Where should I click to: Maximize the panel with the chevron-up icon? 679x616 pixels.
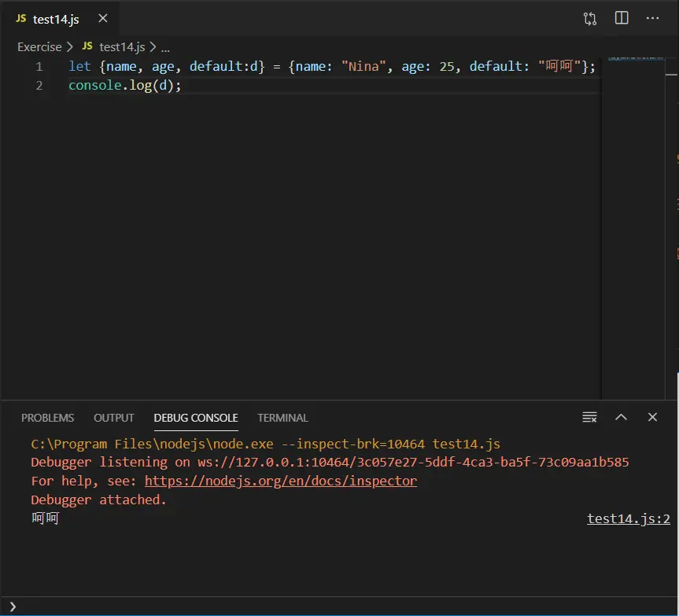[x=621, y=417]
